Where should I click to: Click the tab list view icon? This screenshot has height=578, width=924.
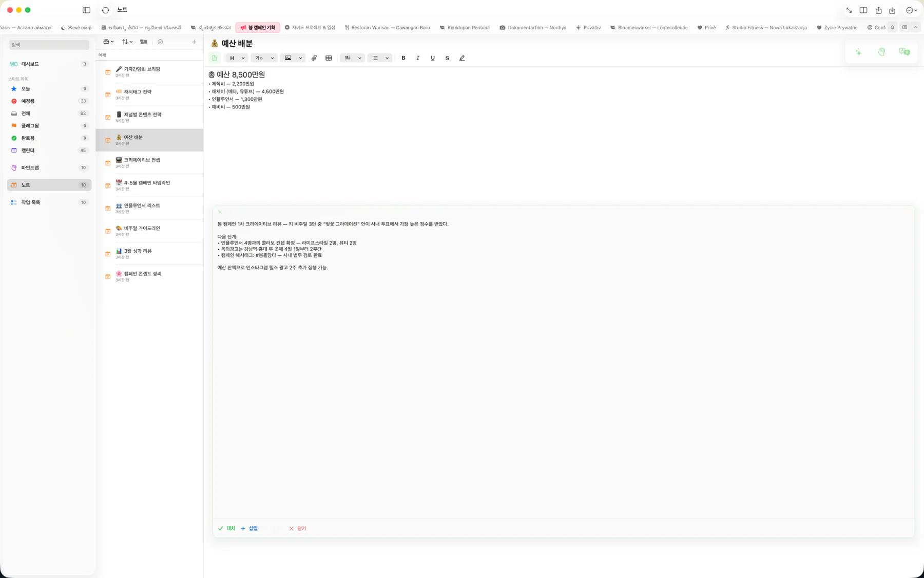pyautogui.click(x=904, y=27)
